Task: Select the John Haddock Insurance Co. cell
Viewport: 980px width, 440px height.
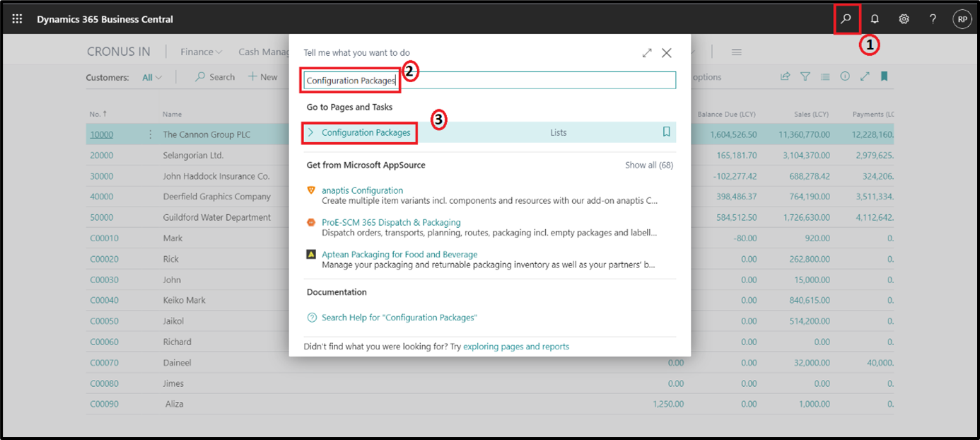Action: pyautogui.click(x=216, y=176)
